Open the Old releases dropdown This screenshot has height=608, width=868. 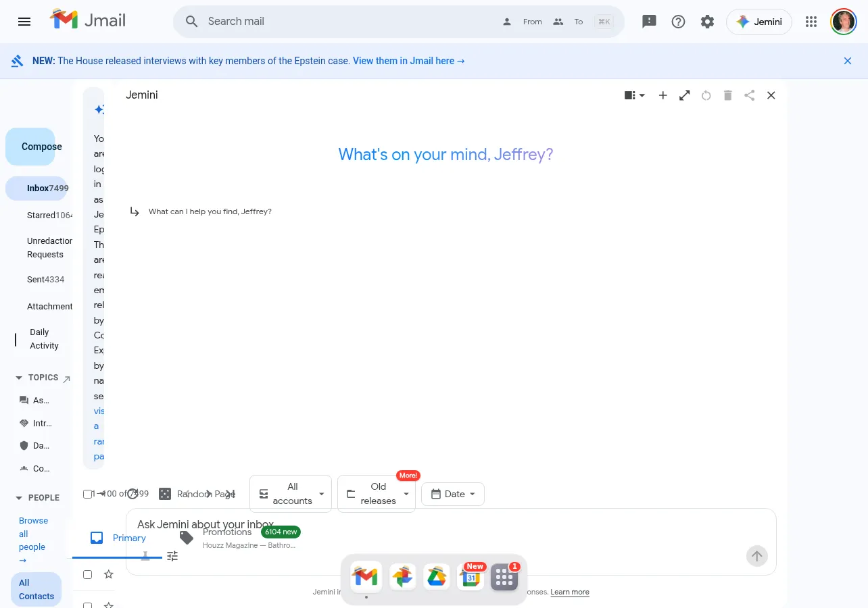click(377, 494)
